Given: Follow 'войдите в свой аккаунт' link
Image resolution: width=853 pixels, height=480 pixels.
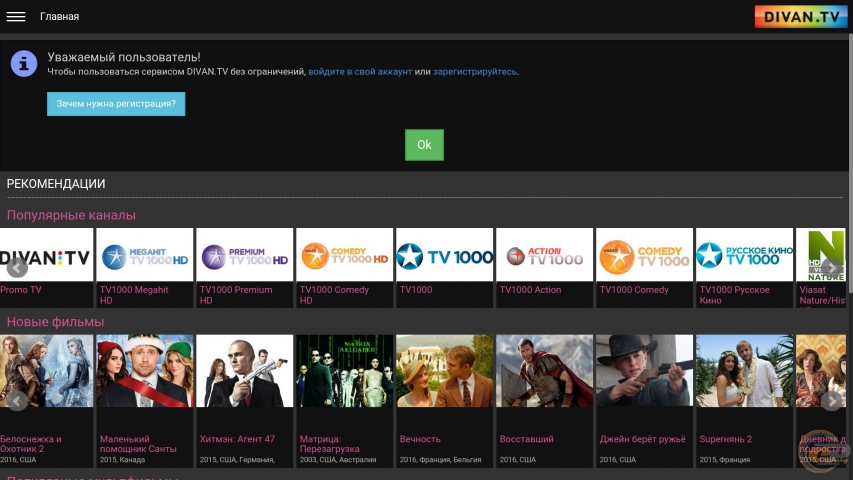Looking at the screenshot, I should pos(360,72).
